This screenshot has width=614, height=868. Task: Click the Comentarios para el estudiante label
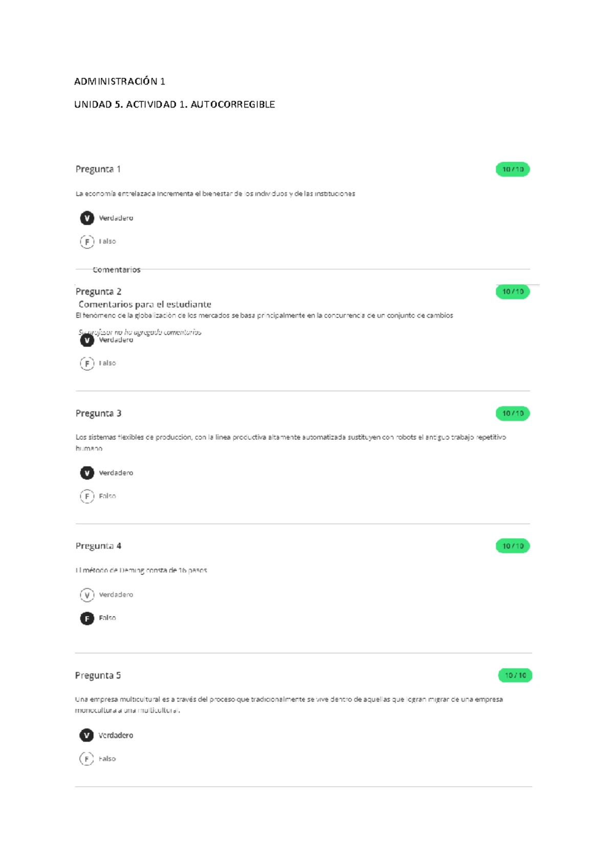click(x=145, y=305)
